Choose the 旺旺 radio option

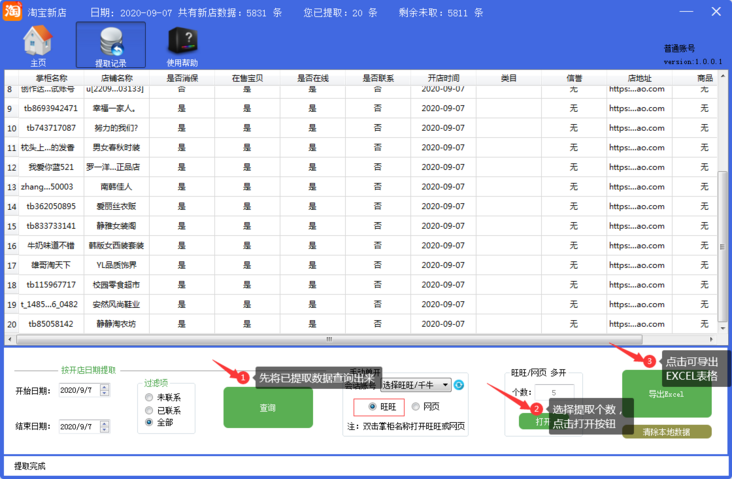[x=373, y=407]
